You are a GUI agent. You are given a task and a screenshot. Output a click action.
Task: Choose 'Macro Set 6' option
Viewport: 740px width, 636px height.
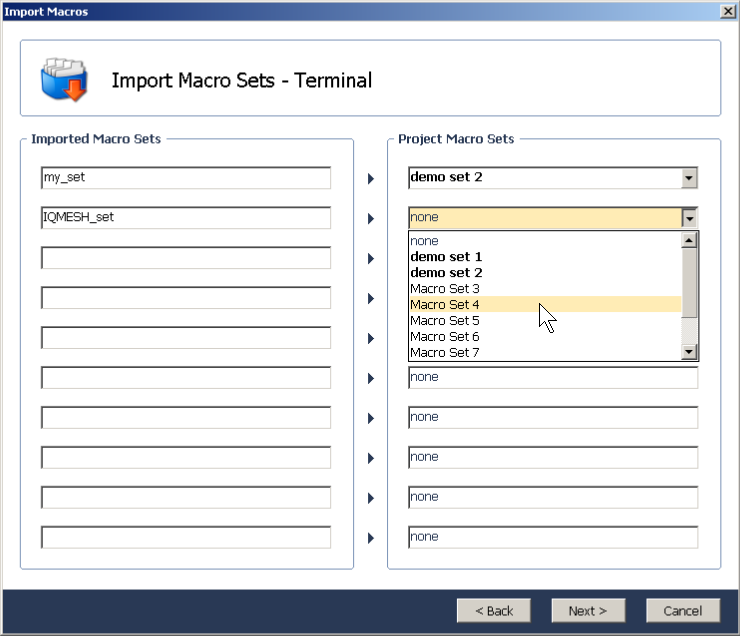click(545, 337)
